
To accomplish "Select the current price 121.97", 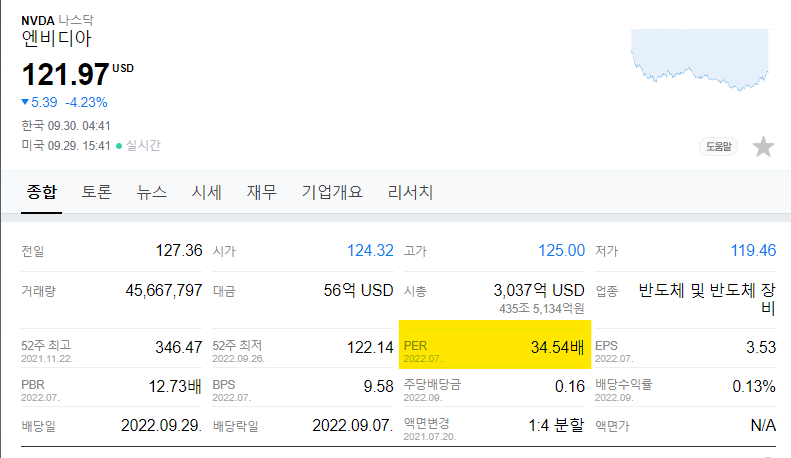I will (x=66, y=75).
